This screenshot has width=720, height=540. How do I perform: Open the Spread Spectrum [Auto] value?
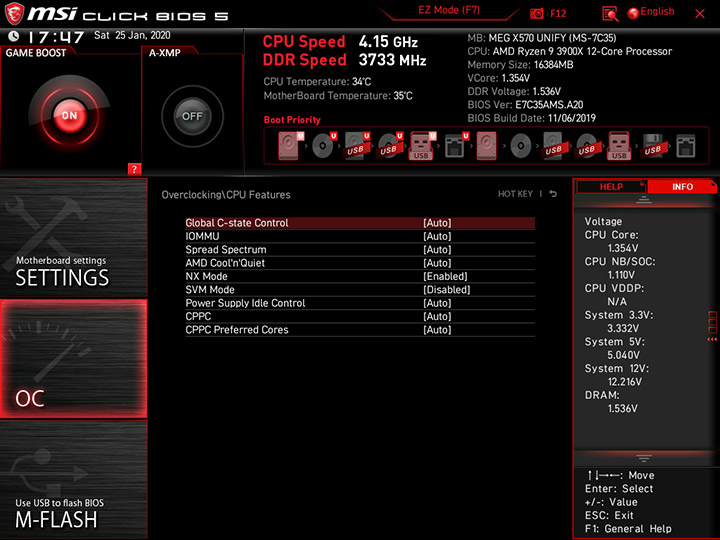437,249
